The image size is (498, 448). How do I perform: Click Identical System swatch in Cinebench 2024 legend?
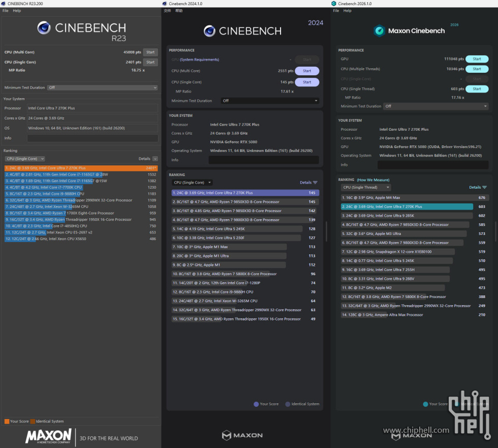(x=288, y=404)
